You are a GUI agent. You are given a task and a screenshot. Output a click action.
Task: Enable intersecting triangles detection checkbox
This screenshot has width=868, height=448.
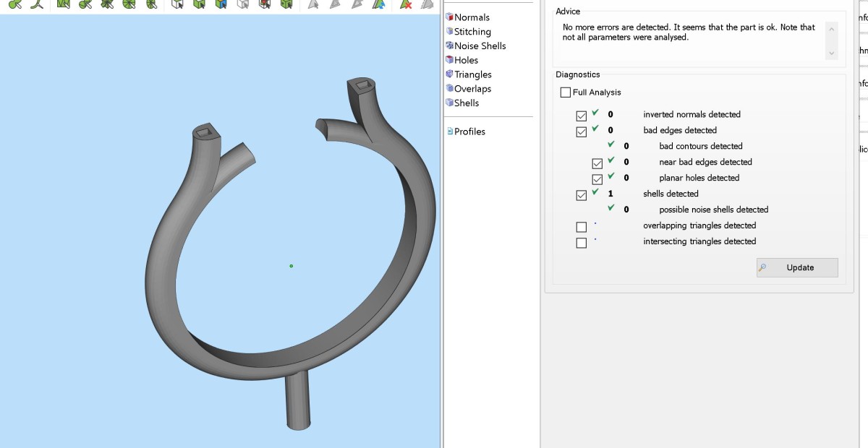coord(582,243)
